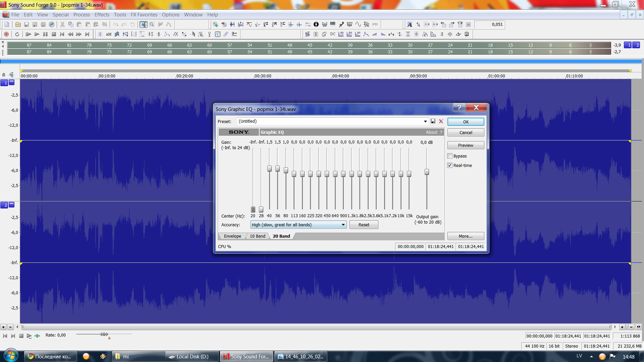Click Cancel in Graphic EQ dialog
Image resolution: width=644 pixels, height=362 pixels.
(466, 132)
